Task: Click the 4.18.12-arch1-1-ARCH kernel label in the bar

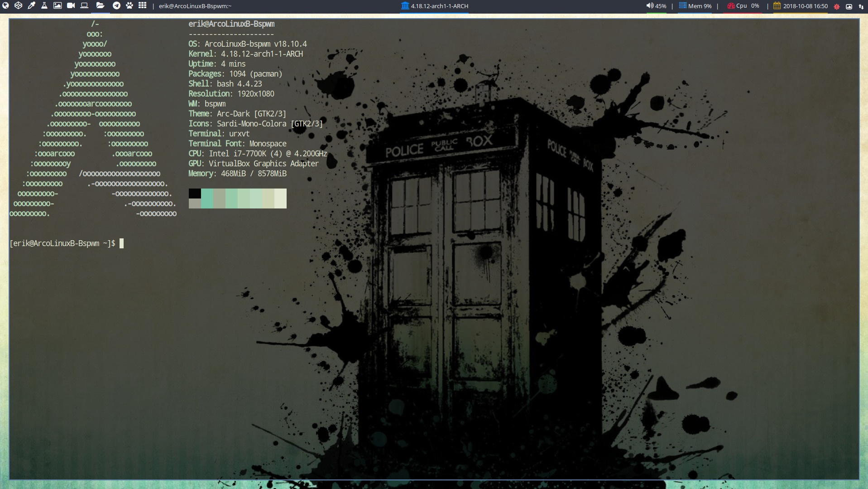Action: click(439, 6)
